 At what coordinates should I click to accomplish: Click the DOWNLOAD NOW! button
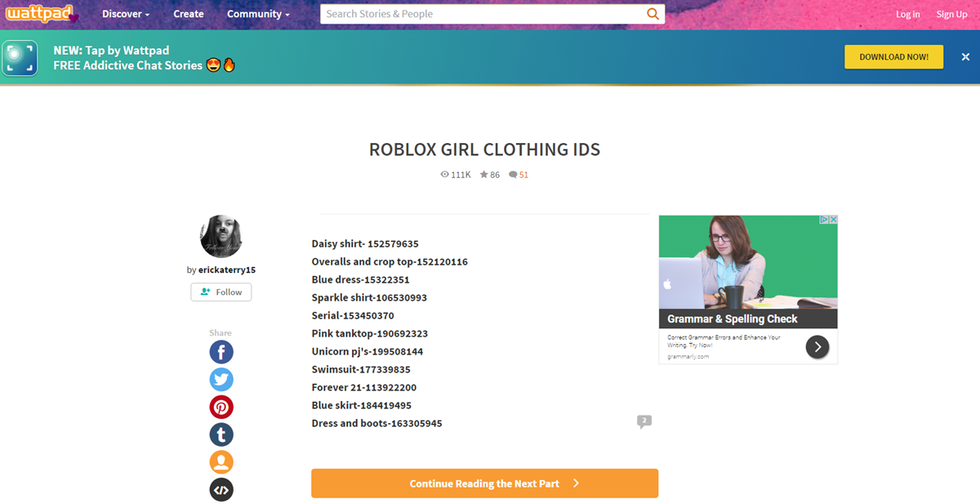(893, 57)
